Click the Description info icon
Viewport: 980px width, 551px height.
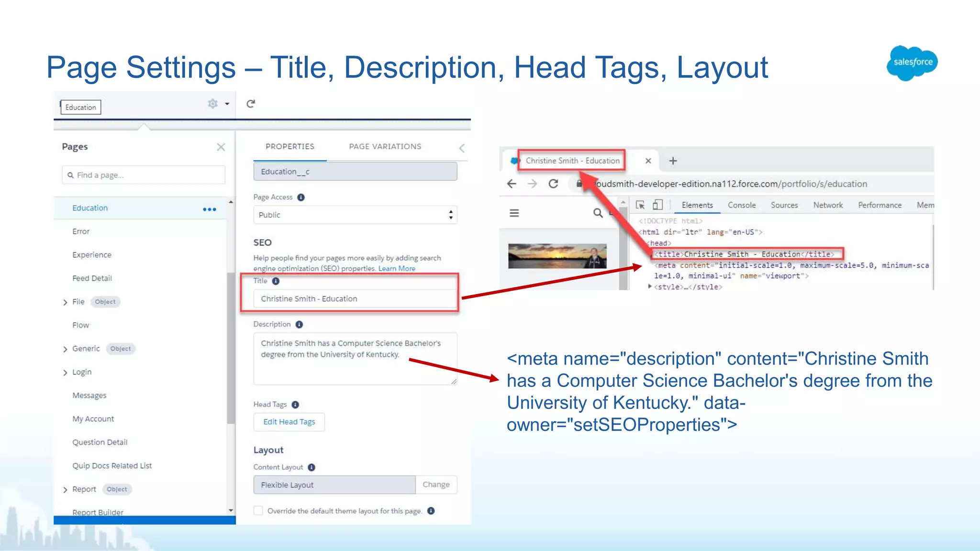299,325
